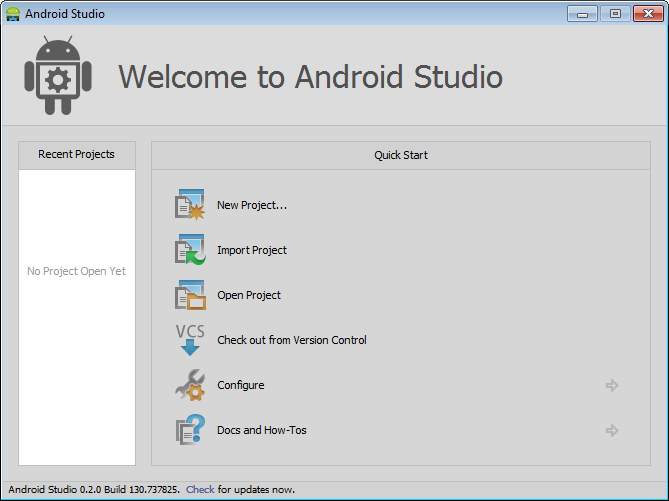This screenshot has width=669, height=501.
Task: Select Check out from Version Control
Action: pos(292,340)
